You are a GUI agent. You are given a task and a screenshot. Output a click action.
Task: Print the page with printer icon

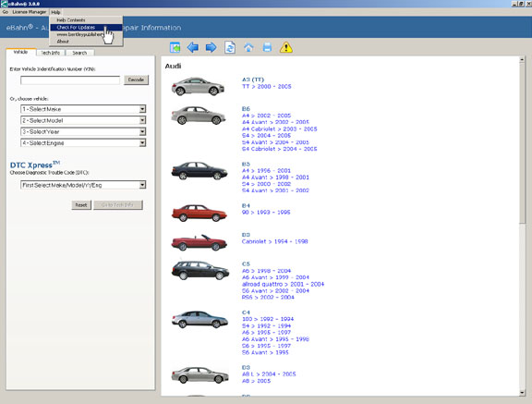[267, 47]
